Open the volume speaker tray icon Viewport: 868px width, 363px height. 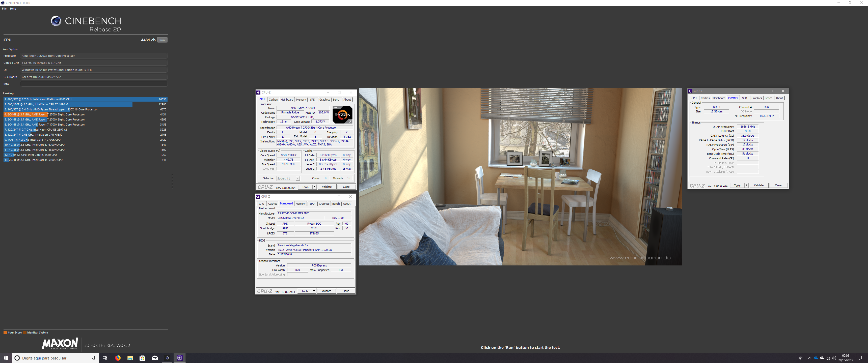click(834, 358)
